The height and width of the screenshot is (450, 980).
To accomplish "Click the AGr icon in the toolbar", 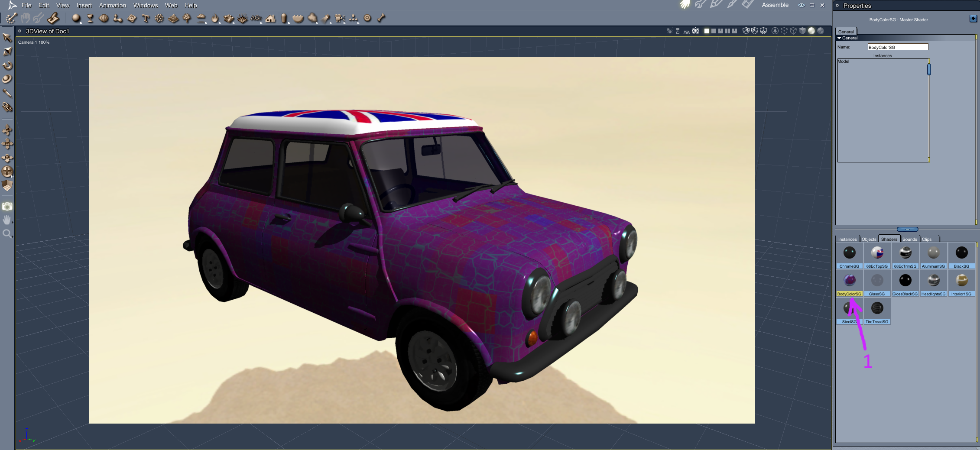I will pos(256,18).
